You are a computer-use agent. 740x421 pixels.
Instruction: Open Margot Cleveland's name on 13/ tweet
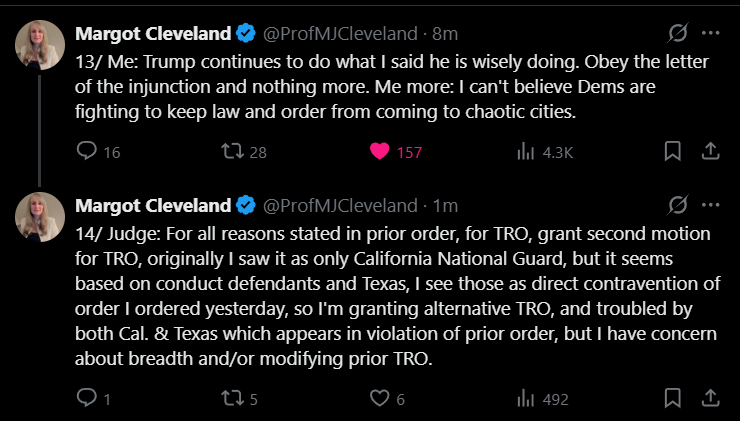[x=153, y=33]
